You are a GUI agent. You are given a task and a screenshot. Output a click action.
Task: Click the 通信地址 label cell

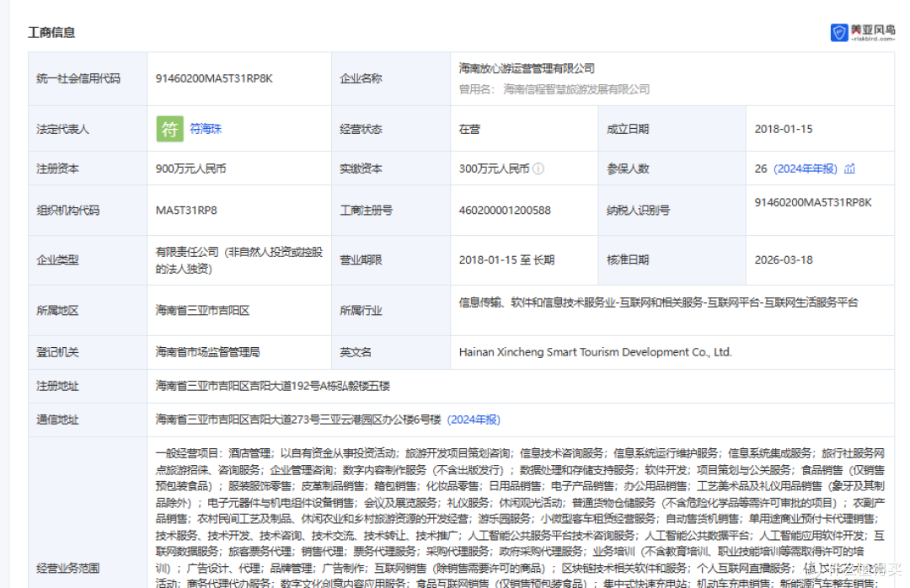pos(88,420)
